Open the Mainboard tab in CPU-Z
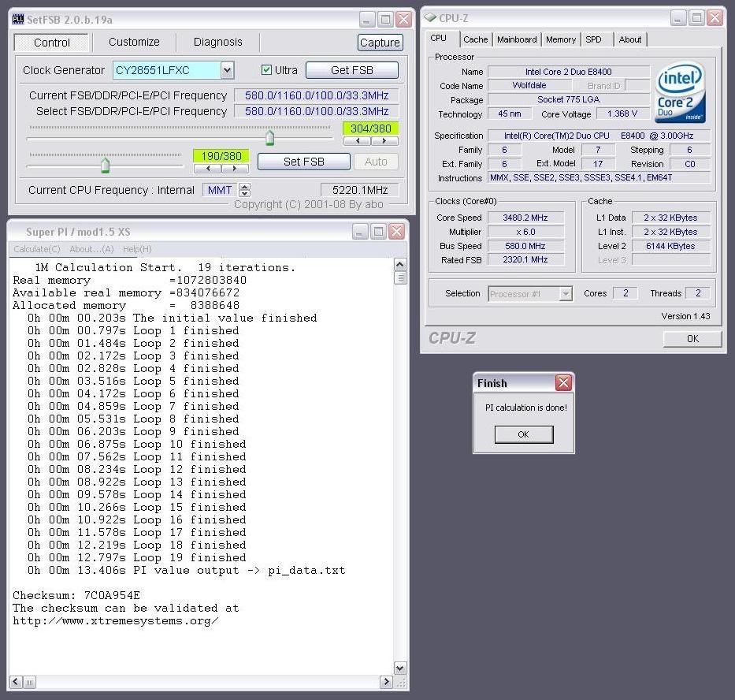 [517, 39]
